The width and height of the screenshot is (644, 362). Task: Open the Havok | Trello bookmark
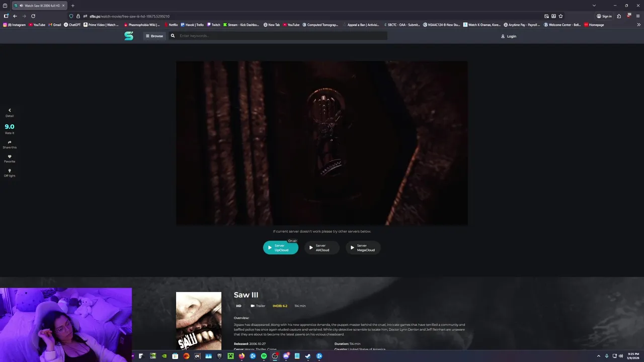click(x=192, y=25)
